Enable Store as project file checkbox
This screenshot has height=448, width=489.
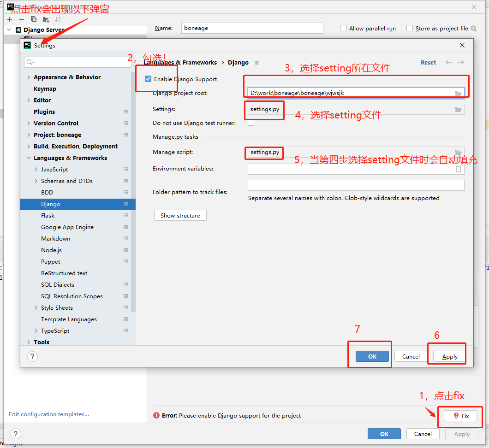[x=410, y=29]
